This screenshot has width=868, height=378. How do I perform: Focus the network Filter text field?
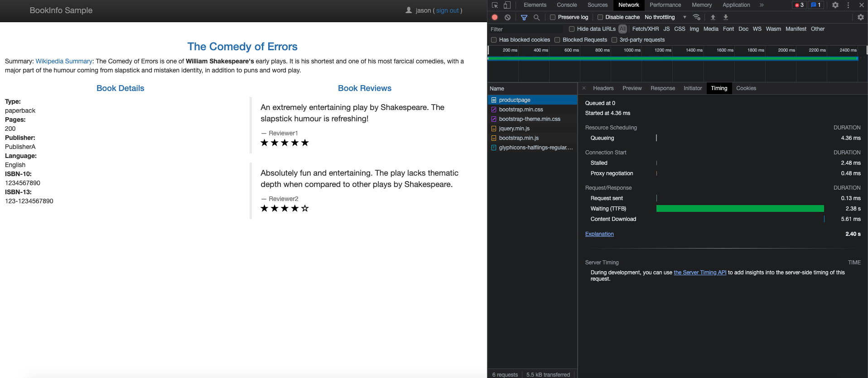(526, 29)
